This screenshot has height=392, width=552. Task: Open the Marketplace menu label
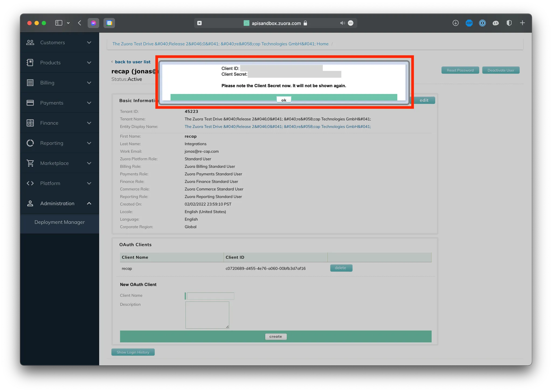(x=54, y=163)
